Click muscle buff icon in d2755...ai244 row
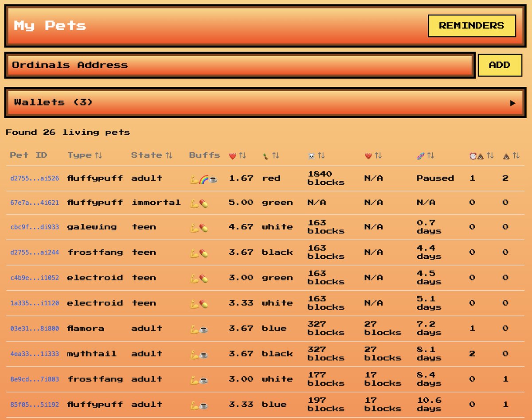Viewport: 532px width, 420px height. [x=194, y=253]
